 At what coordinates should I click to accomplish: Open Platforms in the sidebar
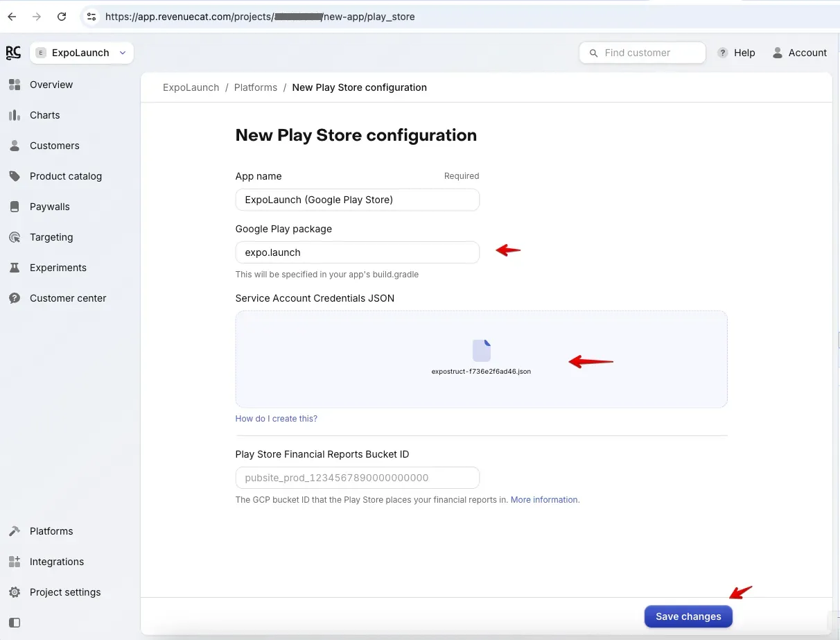point(51,531)
